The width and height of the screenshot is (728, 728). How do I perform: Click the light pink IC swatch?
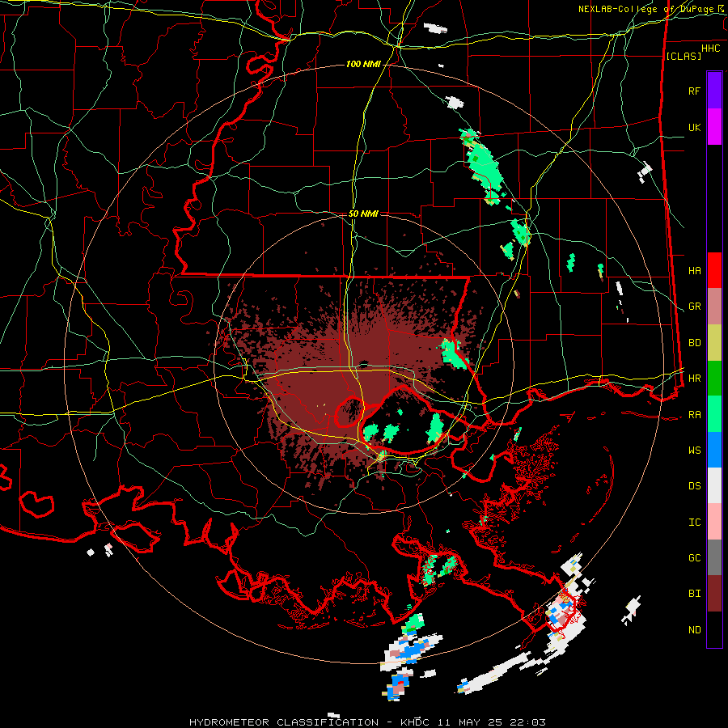click(x=714, y=522)
